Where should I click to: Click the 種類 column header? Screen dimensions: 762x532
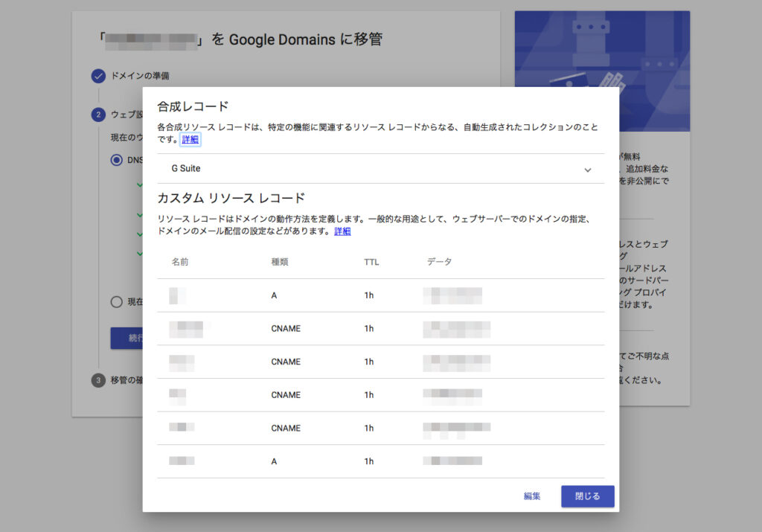[x=280, y=262]
